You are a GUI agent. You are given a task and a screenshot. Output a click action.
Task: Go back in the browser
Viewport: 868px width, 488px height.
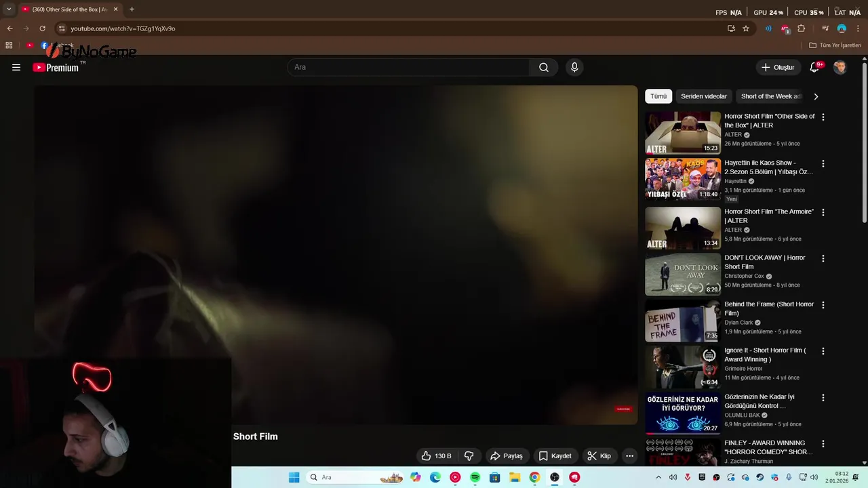point(9,28)
